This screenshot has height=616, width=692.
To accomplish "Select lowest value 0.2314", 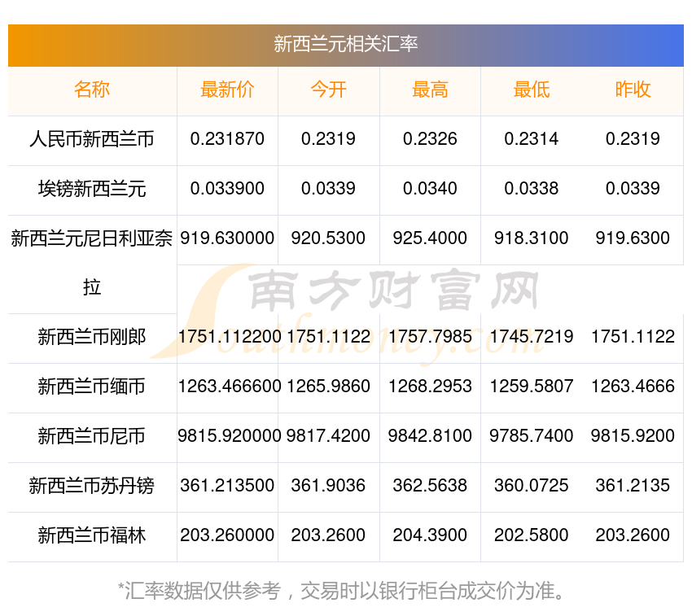I will click(x=532, y=139).
